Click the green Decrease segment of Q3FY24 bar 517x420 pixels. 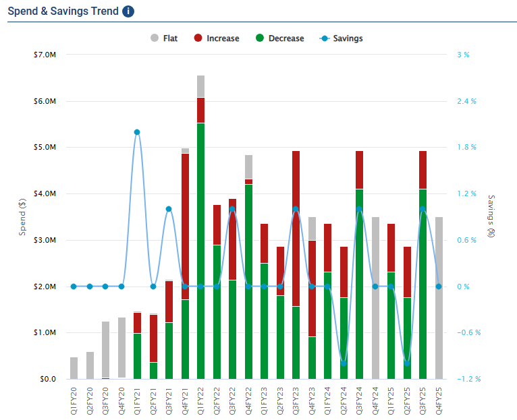click(x=359, y=303)
